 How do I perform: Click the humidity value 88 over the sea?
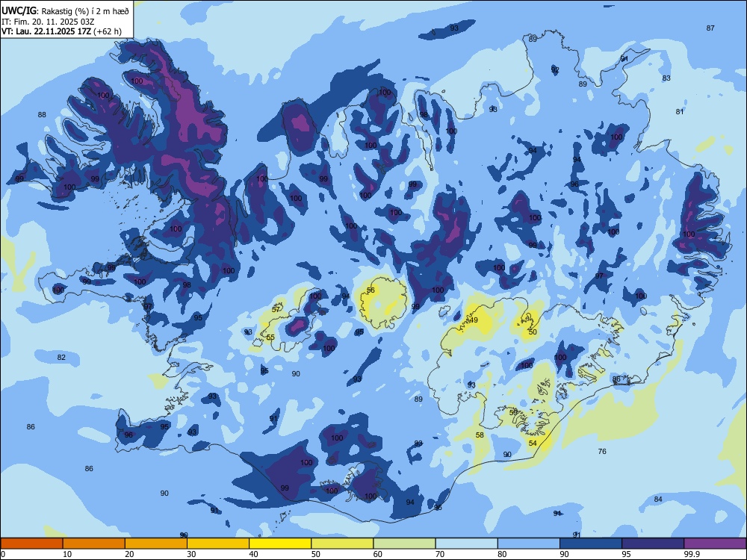point(42,115)
